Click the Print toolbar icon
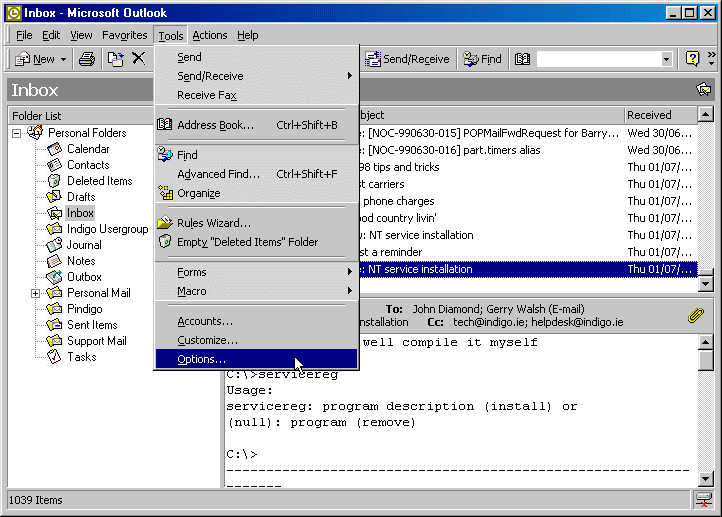Image resolution: width=722 pixels, height=517 pixels. coord(87,59)
